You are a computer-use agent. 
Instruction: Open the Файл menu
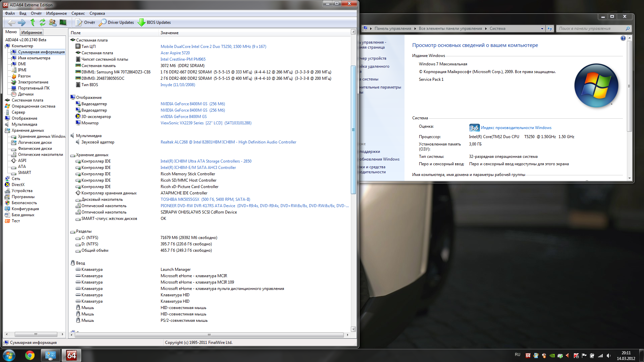click(x=10, y=13)
